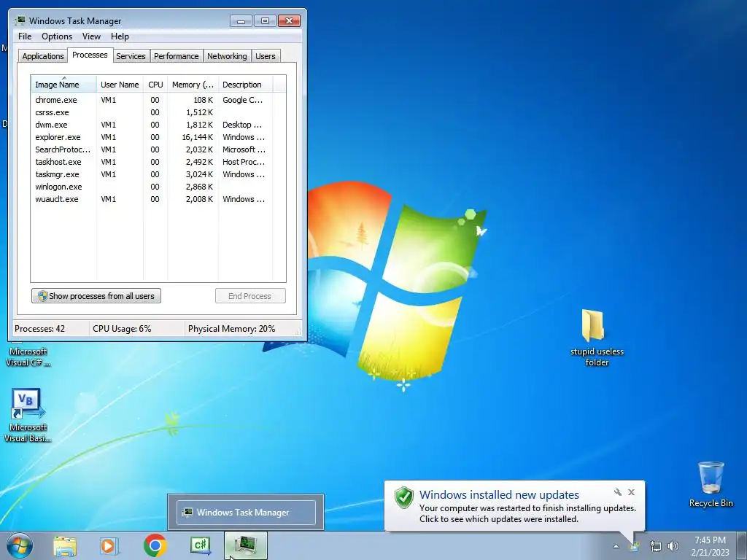This screenshot has height=560, width=747.
Task: Select the Processes tab
Action: [90, 55]
